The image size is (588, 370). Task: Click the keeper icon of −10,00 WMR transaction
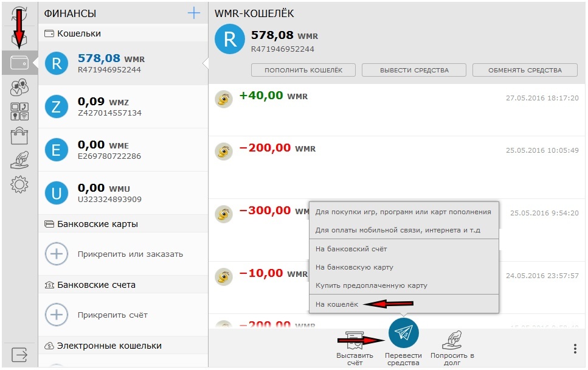[224, 277]
